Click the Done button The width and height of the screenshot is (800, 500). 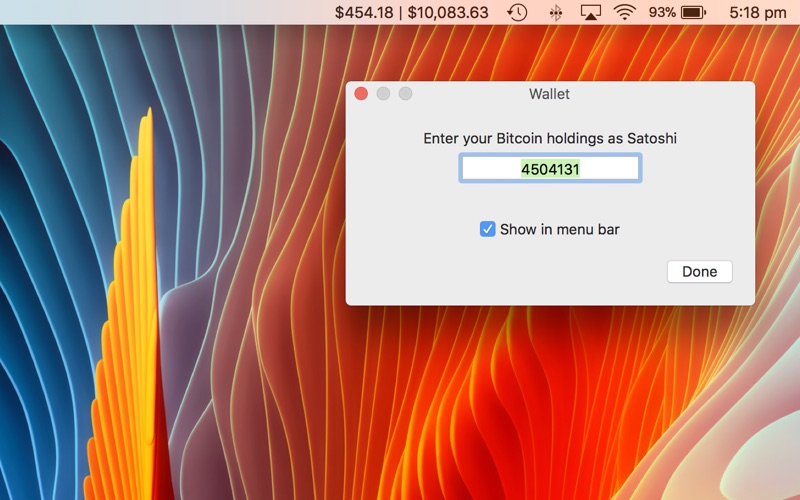click(x=699, y=271)
